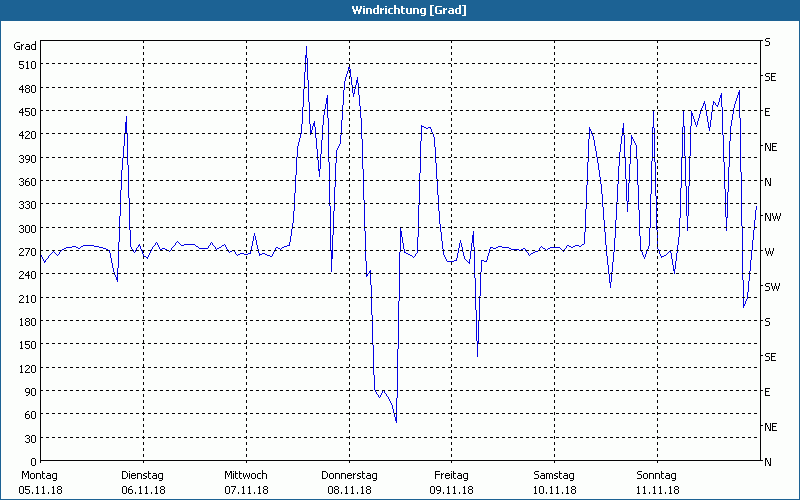This screenshot has height=500, width=800.
Task: Pick the Mittwoch day label
Action: (x=246, y=475)
